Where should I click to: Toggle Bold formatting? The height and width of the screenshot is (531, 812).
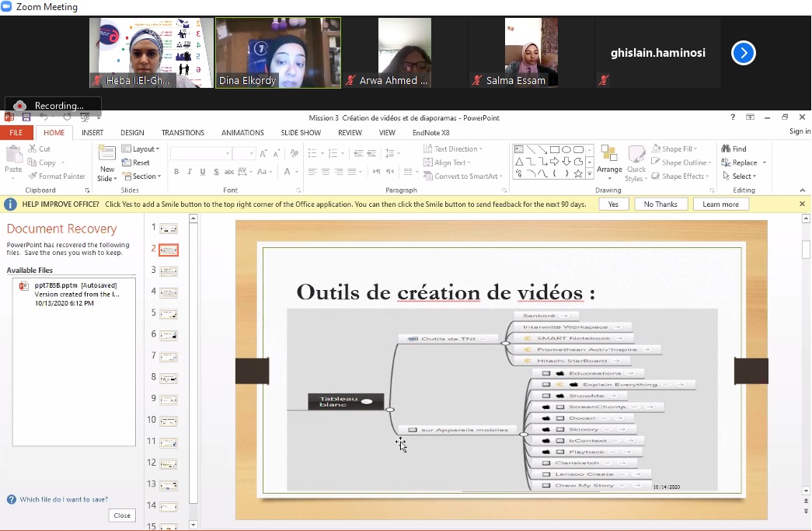click(176, 172)
